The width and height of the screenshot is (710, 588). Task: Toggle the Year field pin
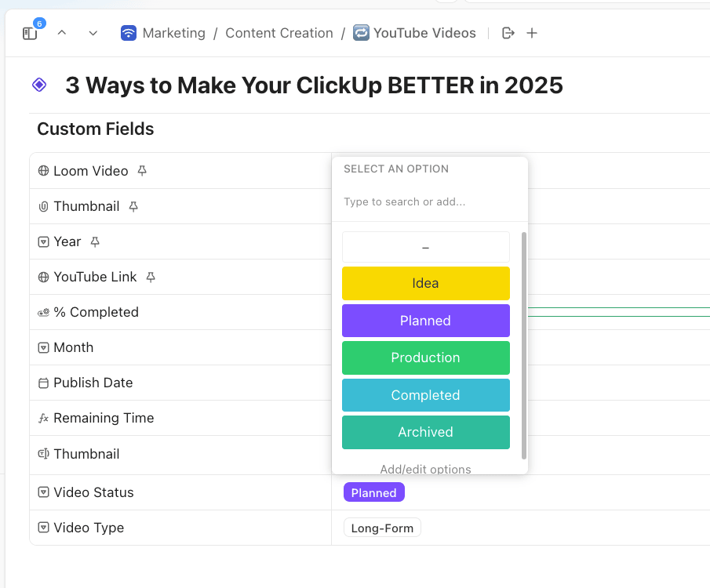click(95, 241)
